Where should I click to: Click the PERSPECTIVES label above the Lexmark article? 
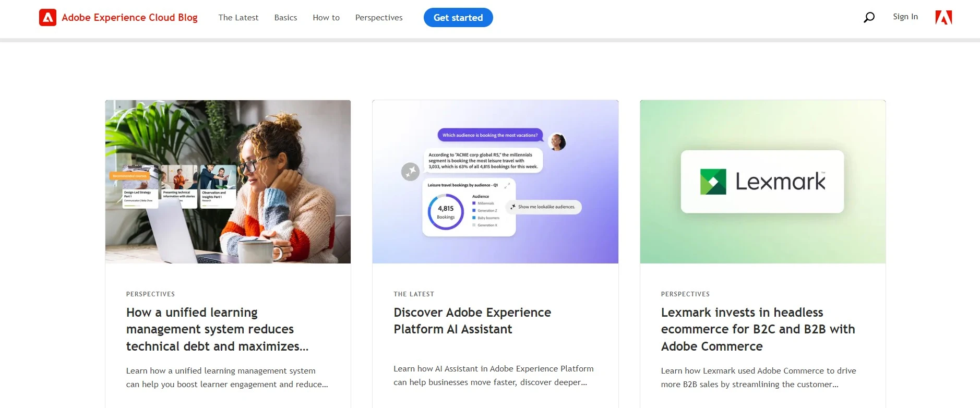tap(685, 294)
